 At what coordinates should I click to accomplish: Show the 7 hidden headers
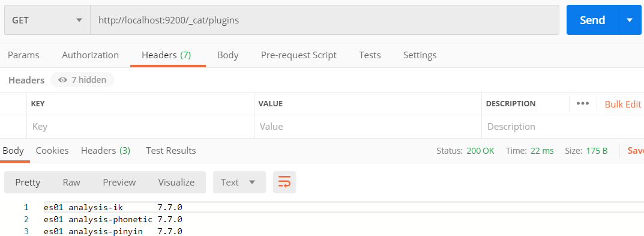[x=82, y=80]
